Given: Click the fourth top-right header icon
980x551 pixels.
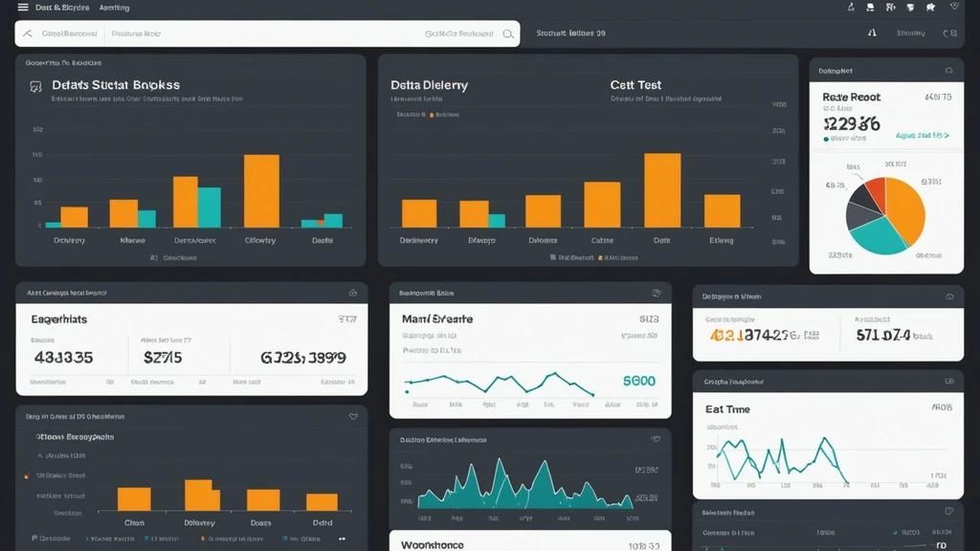Looking at the screenshot, I should pyautogui.click(x=910, y=8).
